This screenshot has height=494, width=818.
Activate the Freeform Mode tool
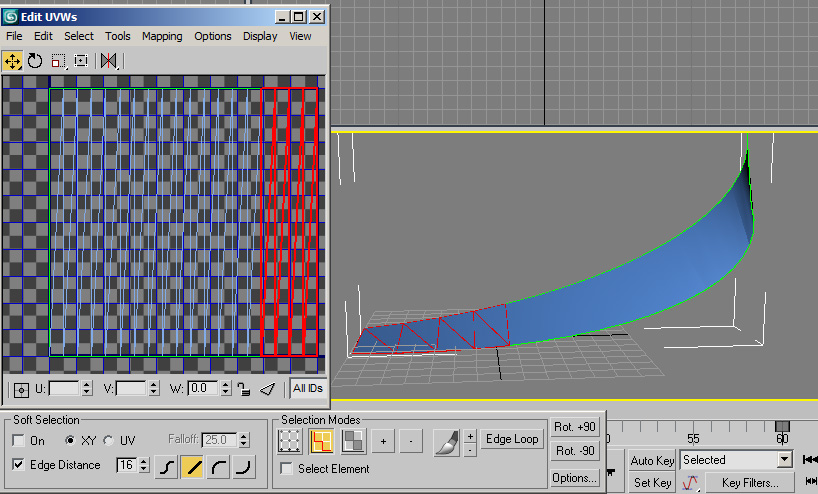click(x=81, y=61)
